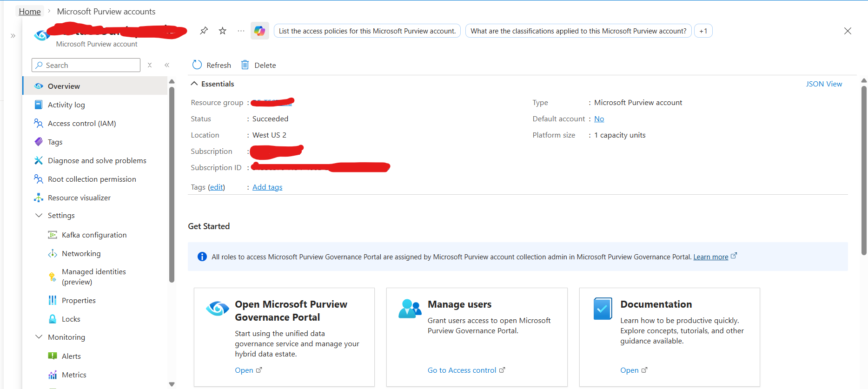Pin this Purview account to dashboard

(204, 31)
